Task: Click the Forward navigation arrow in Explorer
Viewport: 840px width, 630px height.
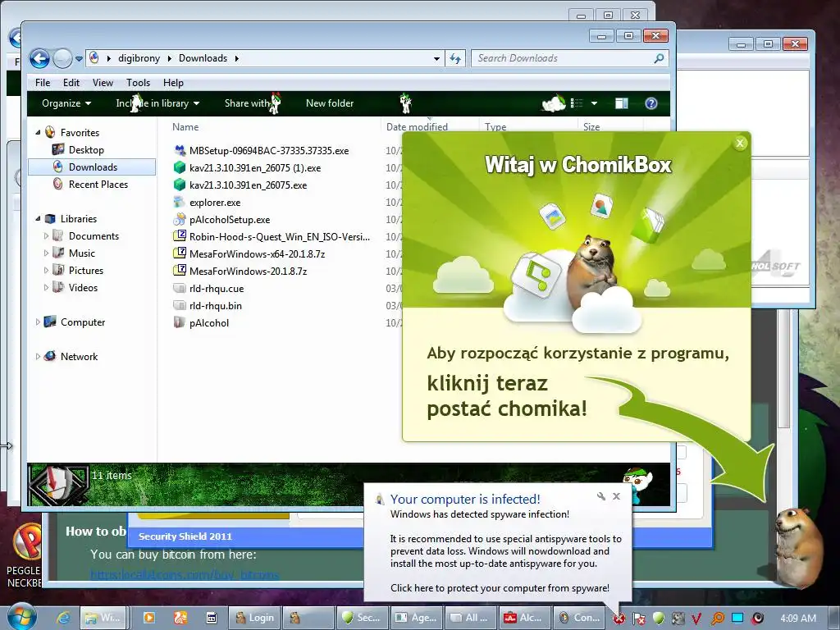Action: [x=62, y=58]
